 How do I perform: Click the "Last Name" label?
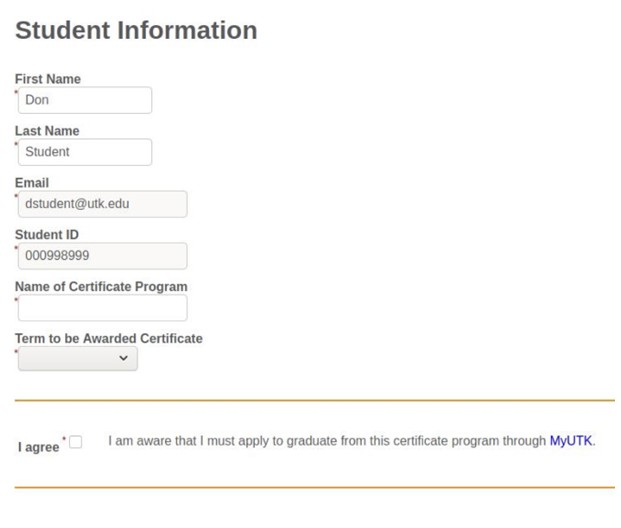coord(47,131)
